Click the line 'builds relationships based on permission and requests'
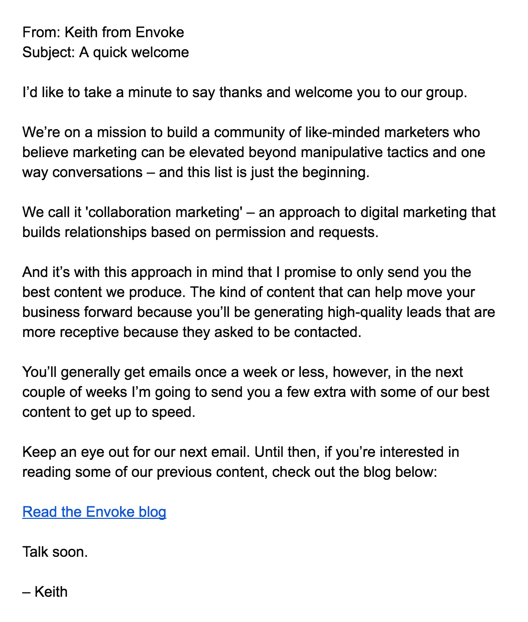Image resolution: width=528 pixels, height=622 pixels. pos(200,232)
